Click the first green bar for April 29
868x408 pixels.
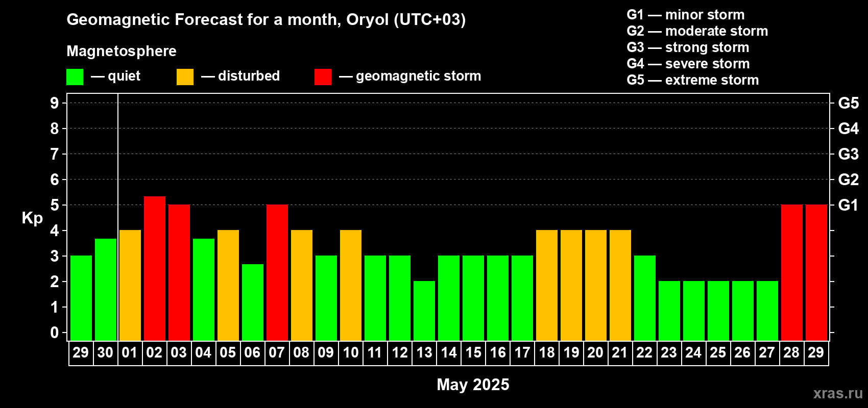[x=81, y=298]
